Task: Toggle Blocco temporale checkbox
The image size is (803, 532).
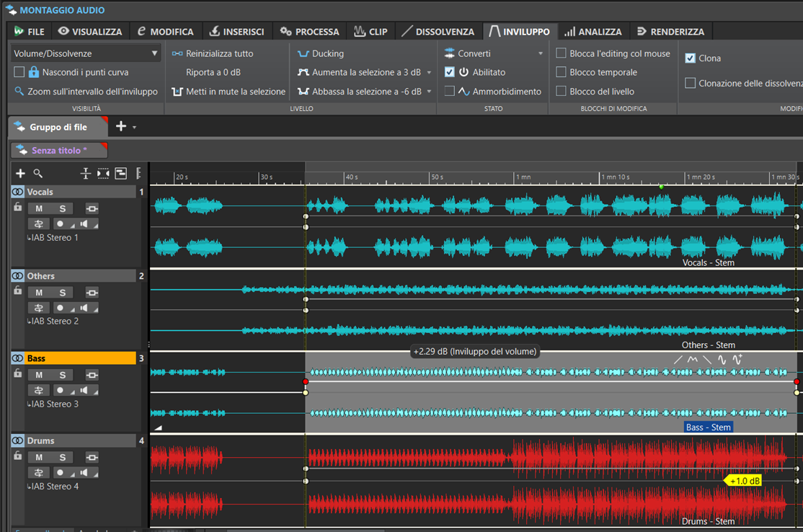Action: pos(561,72)
